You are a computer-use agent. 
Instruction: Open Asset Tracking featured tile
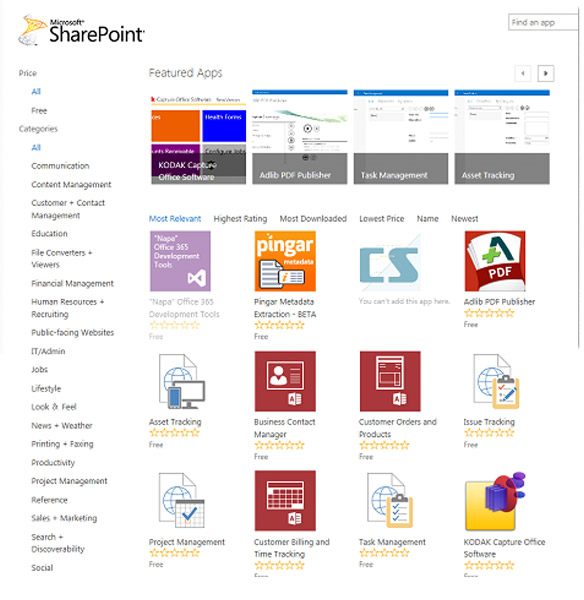502,137
